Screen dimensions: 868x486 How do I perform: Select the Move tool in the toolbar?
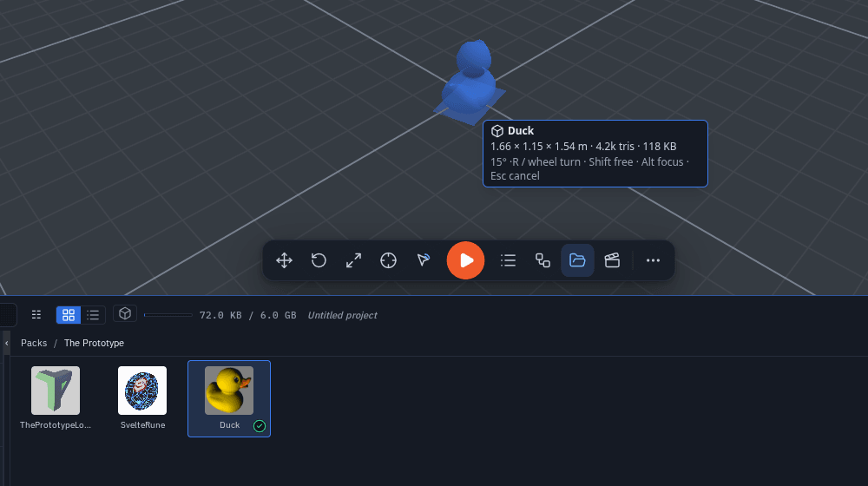click(x=284, y=260)
